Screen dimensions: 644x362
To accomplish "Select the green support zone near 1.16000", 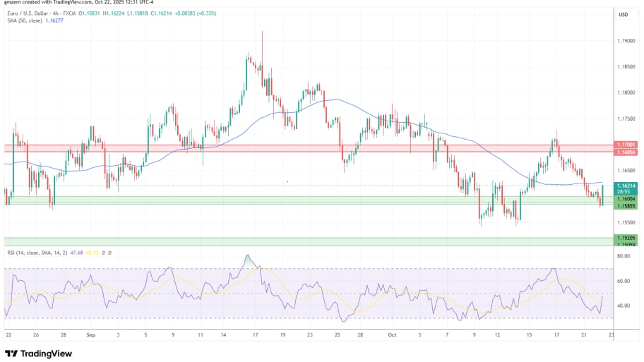I will point(282,200).
